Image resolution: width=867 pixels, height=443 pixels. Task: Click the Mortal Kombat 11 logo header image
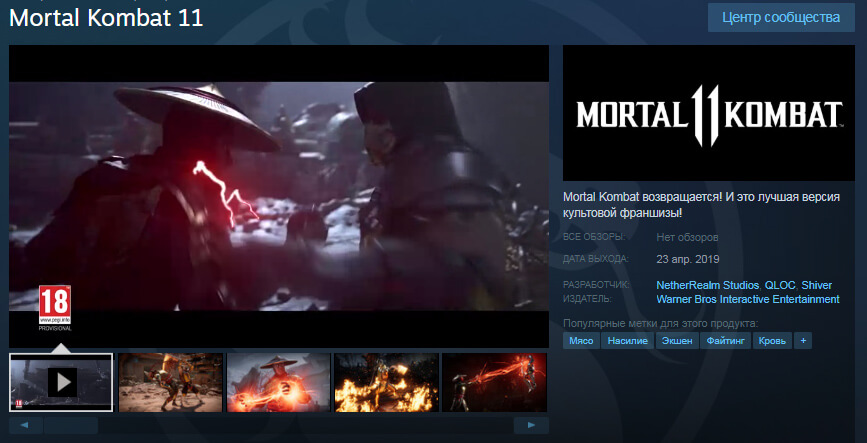coord(709,113)
